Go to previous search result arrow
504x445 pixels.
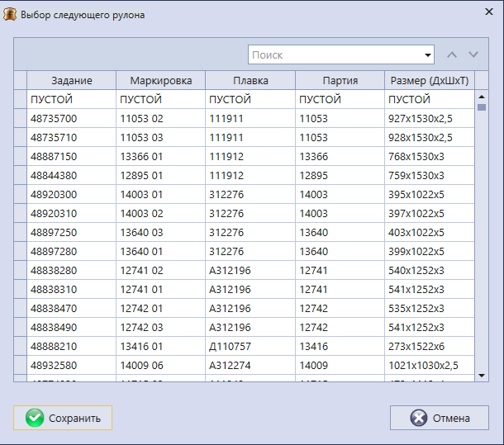(x=451, y=54)
